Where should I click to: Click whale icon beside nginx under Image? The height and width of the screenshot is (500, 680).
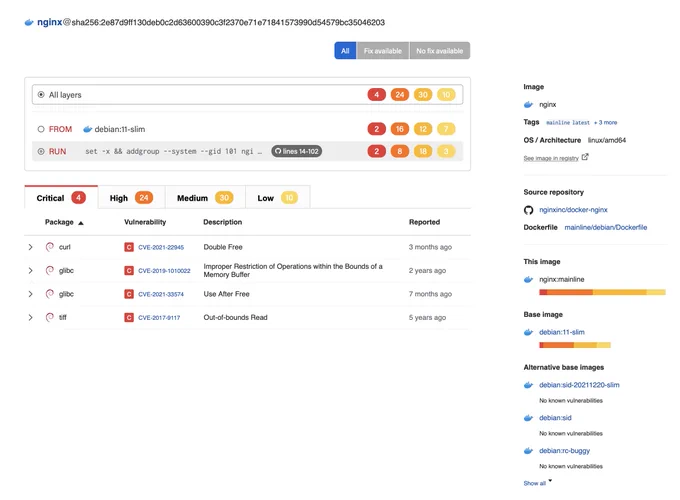528,105
